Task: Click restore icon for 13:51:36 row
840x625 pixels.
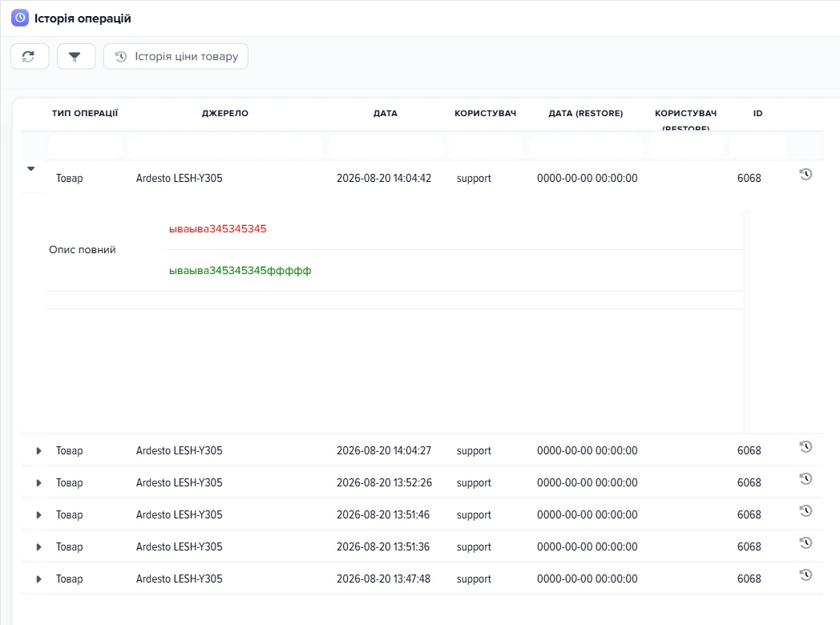Action: coord(806,543)
